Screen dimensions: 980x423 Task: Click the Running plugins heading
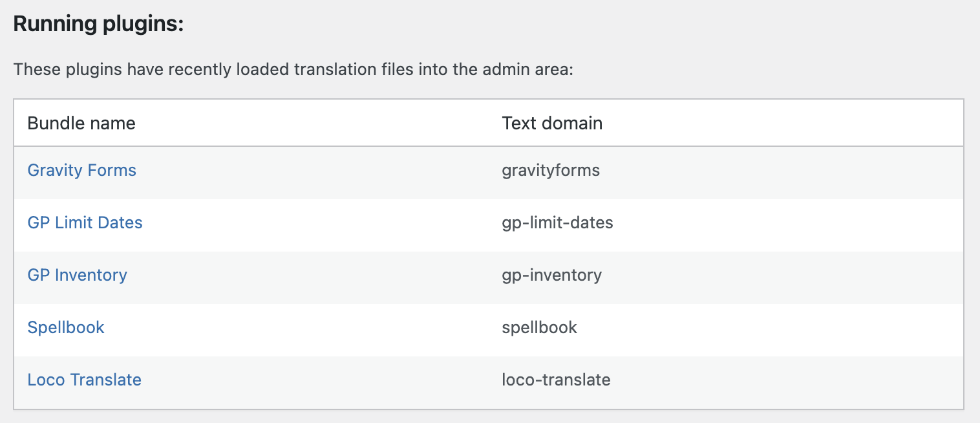click(x=99, y=24)
